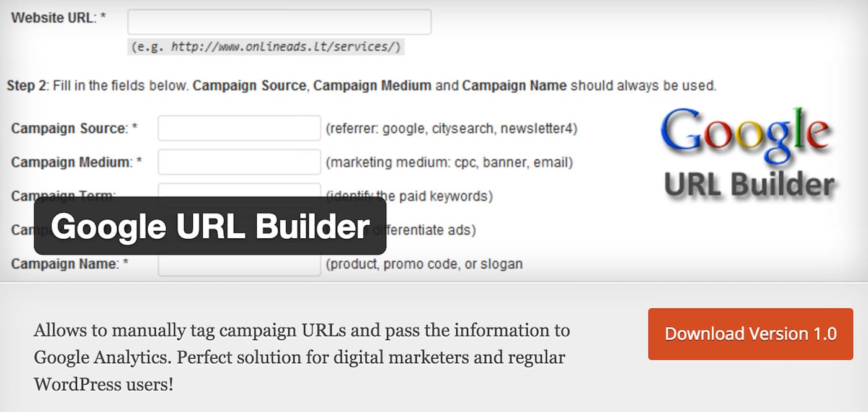
Task: Click the referrer hint beside Campaign Source
Action: pos(451,128)
